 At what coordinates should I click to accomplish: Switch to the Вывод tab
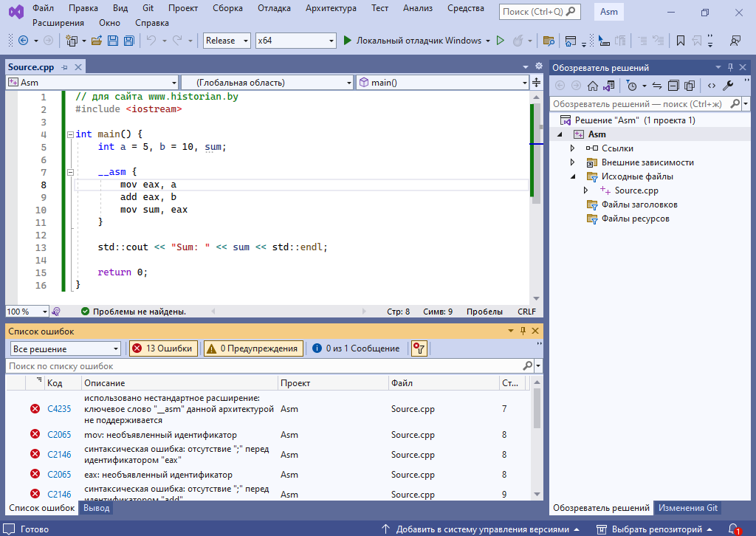tap(96, 508)
